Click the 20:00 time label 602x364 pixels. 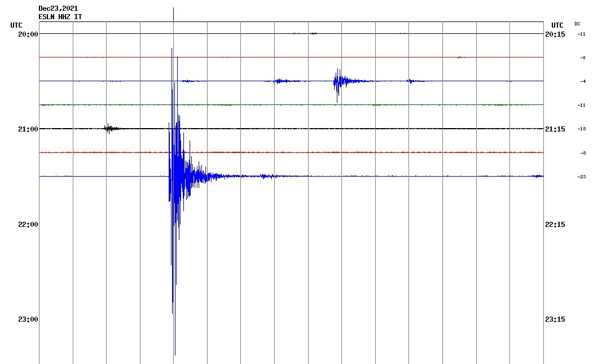click(28, 34)
